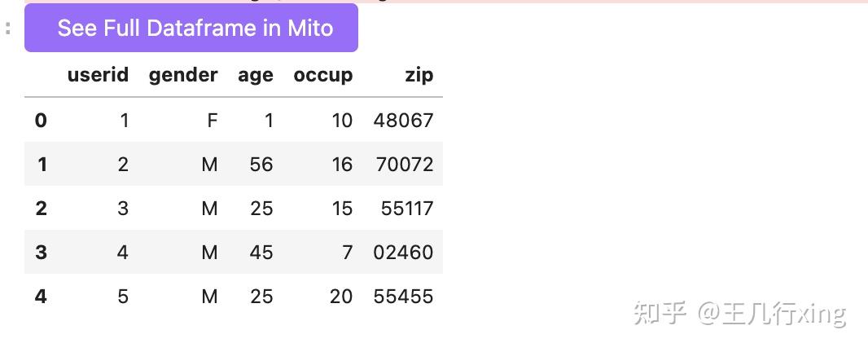Click the zip value 48067
Image resolution: width=868 pixels, height=352 pixels.
click(x=403, y=121)
